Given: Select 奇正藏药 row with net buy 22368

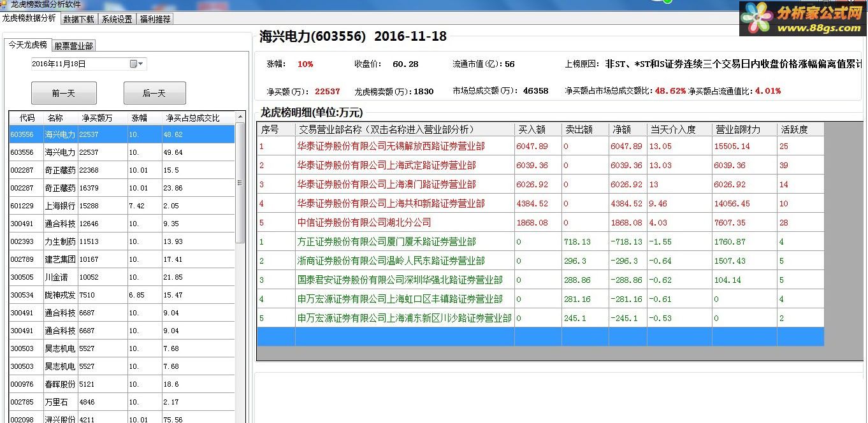Looking at the screenshot, I should pos(122,170).
